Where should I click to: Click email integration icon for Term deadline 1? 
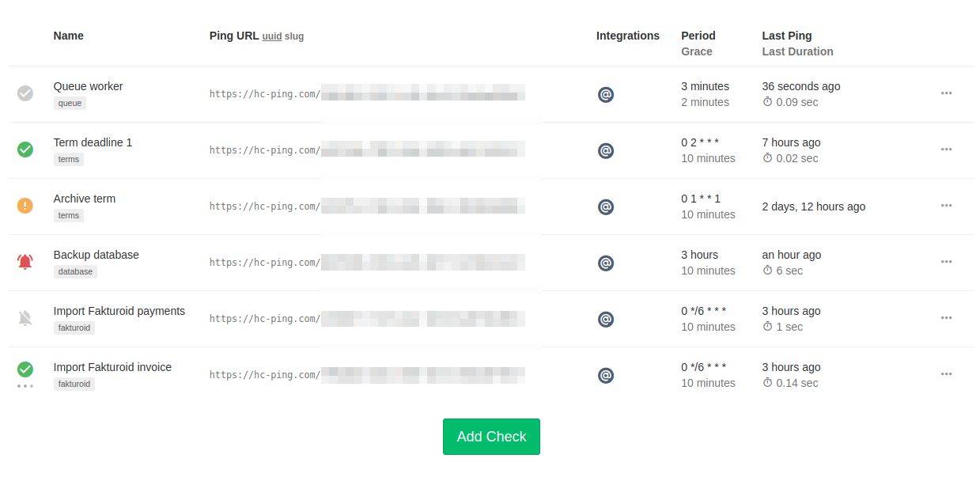click(606, 151)
